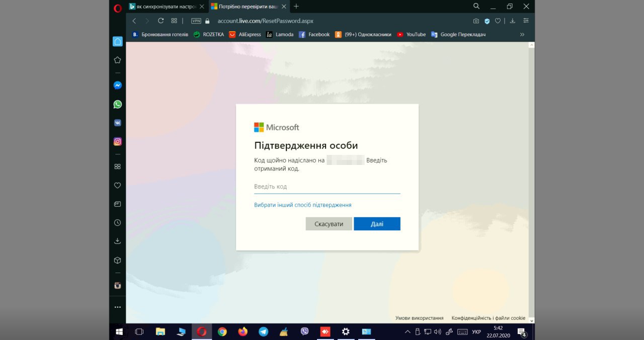Open the Windows Start menu
644x340 pixels.
[119, 332]
